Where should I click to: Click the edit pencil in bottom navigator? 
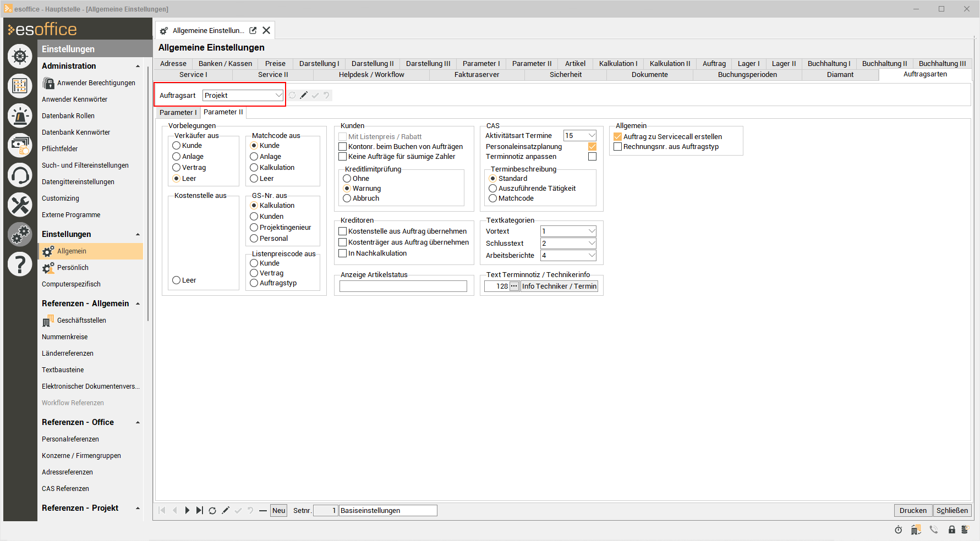226,510
